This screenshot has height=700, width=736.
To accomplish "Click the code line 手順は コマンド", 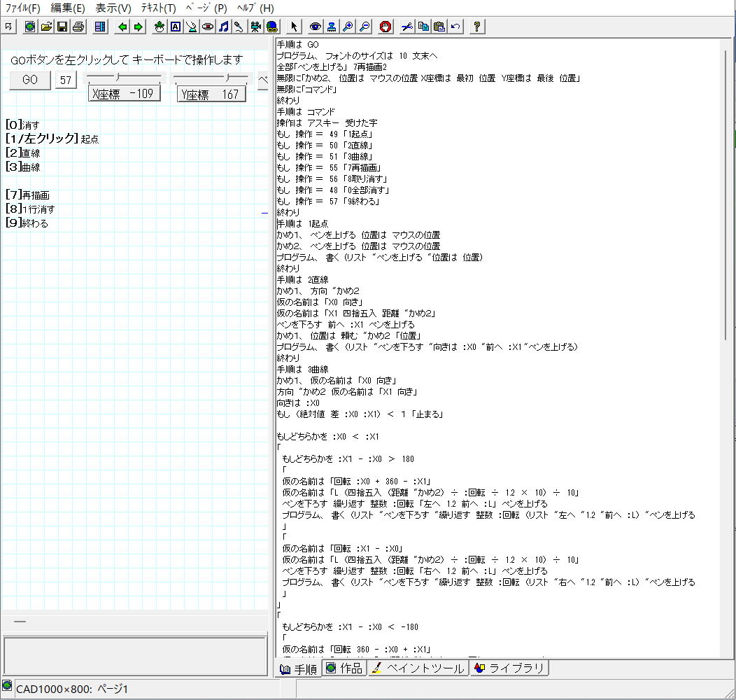I will [306, 112].
